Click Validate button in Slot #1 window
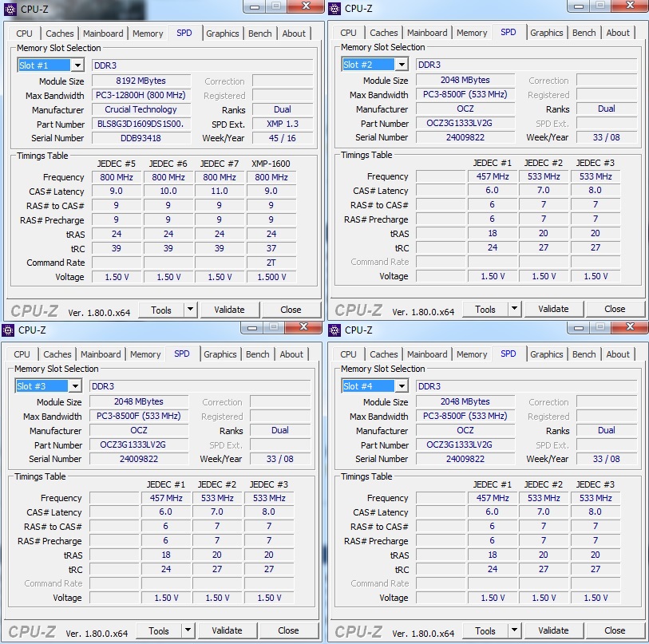 229,310
